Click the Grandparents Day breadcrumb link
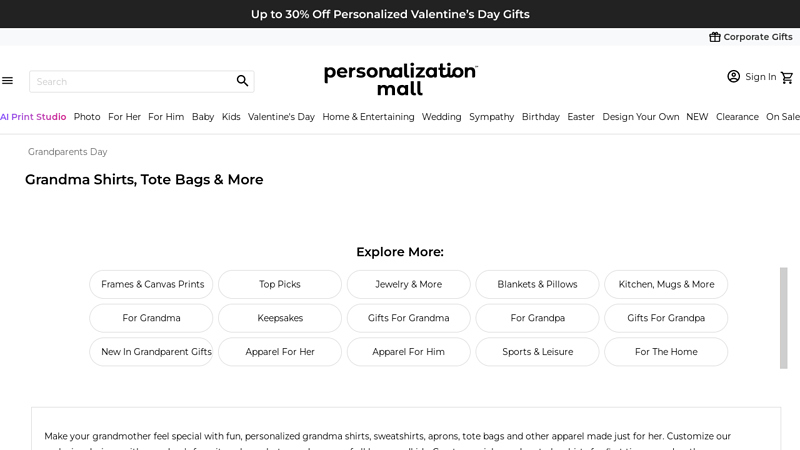 67,152
